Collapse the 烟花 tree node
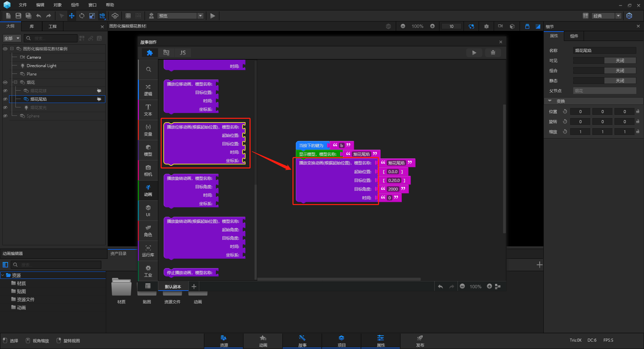The height and width of the screenshot is (349, 644). pos(15,82)
